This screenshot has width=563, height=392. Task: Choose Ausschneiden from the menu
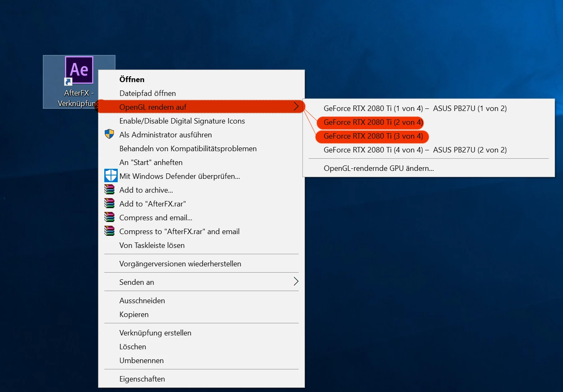tap(201, 300)
